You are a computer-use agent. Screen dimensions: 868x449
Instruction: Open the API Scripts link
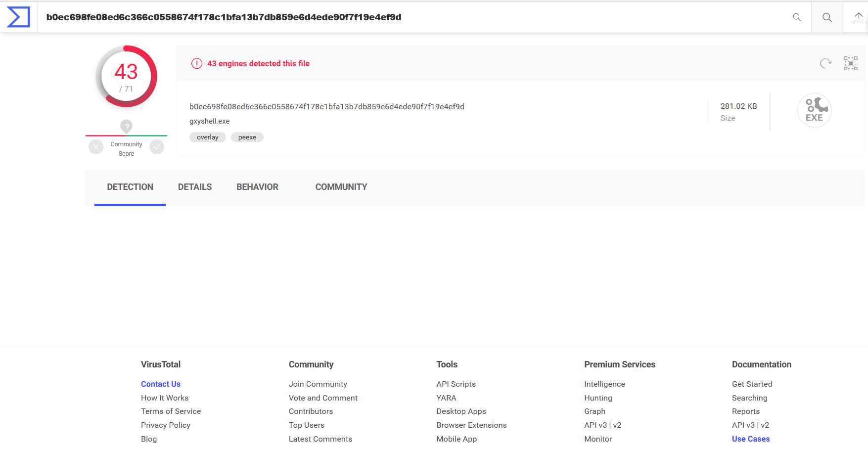pos(456,384)
